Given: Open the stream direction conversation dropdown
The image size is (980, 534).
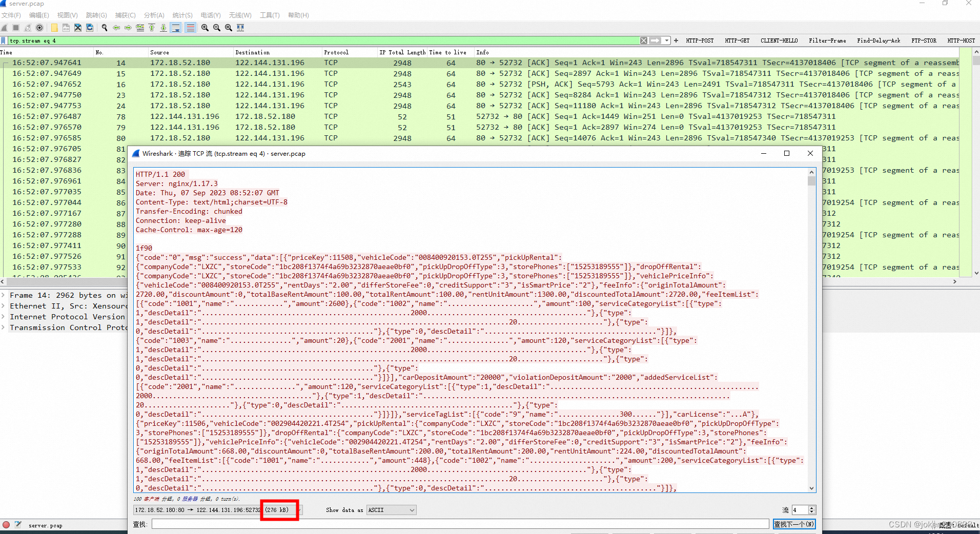Looking at the screenshot, I should pos(218,510).
